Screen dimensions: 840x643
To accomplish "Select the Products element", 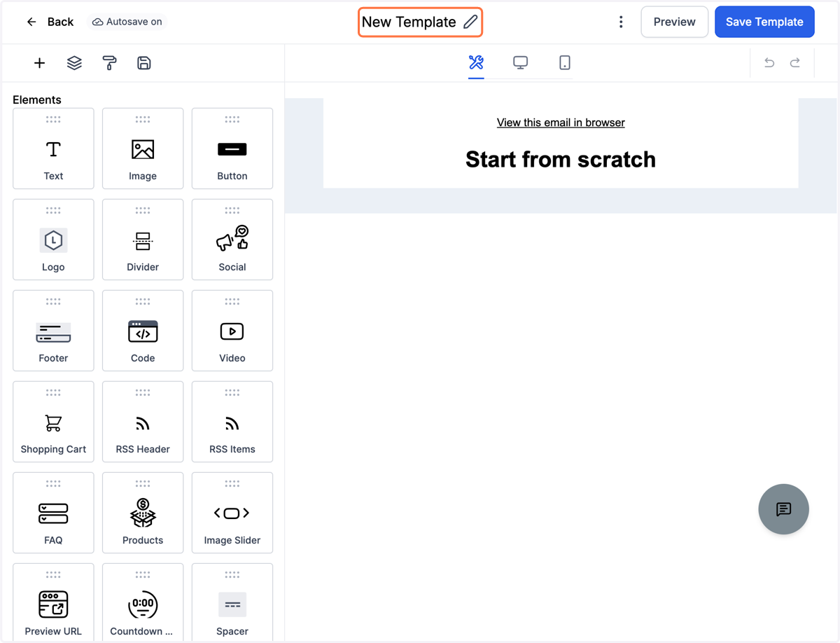I will pyautogui.click(x=143, y=513).
